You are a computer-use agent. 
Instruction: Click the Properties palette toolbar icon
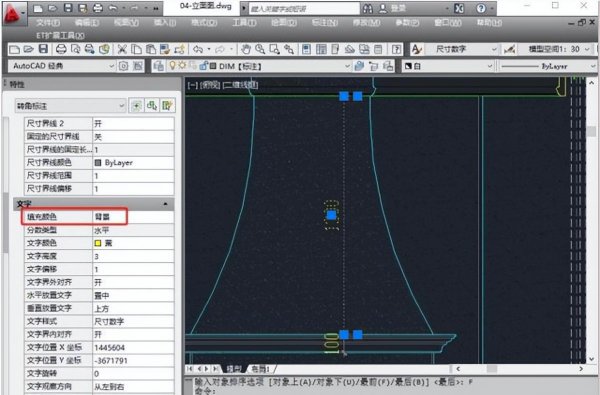[306, 49]
